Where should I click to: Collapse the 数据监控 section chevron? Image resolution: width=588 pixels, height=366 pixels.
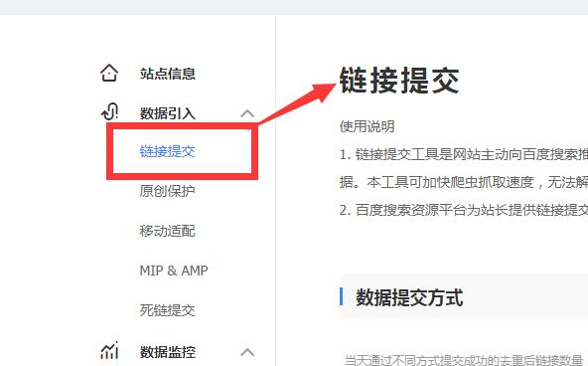click(247, 352)
